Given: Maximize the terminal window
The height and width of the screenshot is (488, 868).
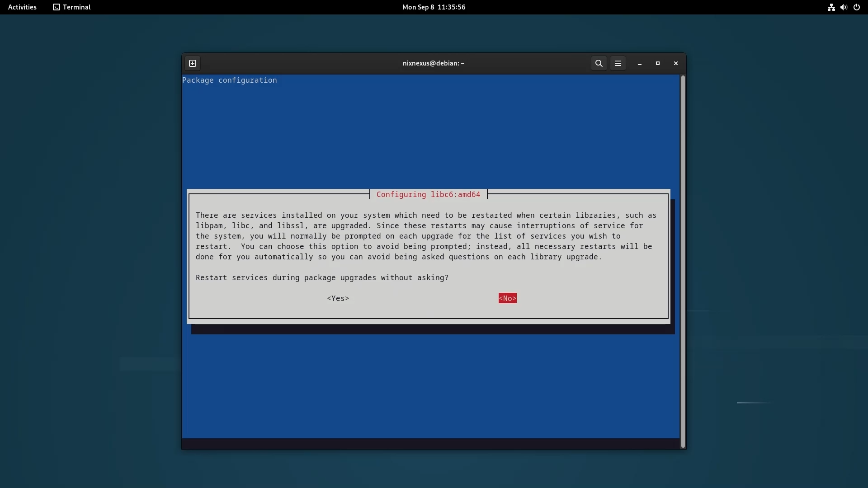Looking at the screenshot, I should [x=658, y=63].
